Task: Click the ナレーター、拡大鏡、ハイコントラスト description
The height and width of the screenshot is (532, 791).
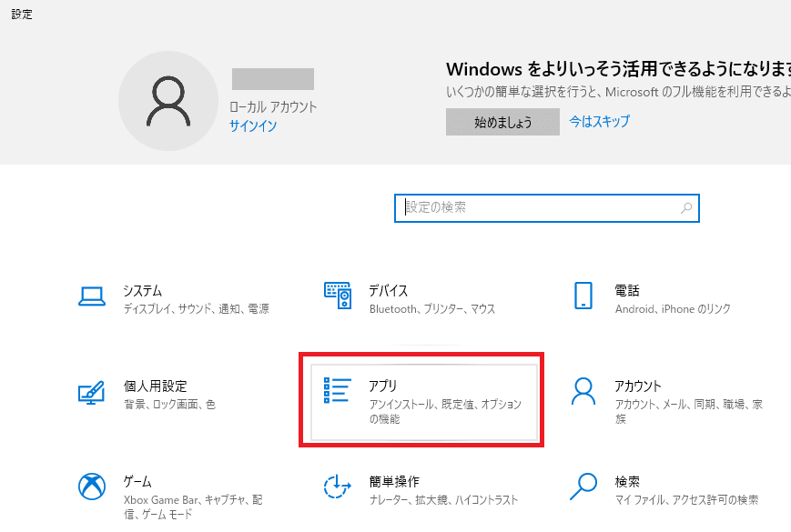Action: 443,500
